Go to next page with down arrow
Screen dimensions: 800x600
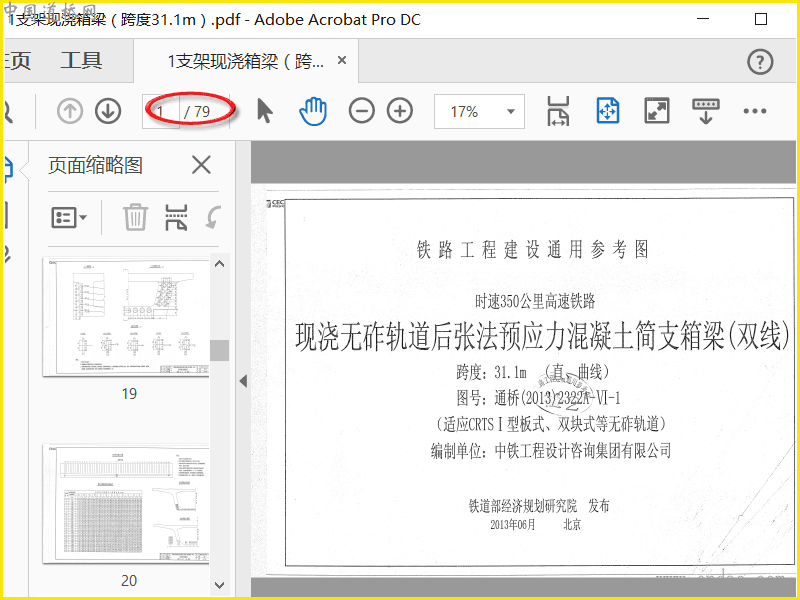pos(108,111)
